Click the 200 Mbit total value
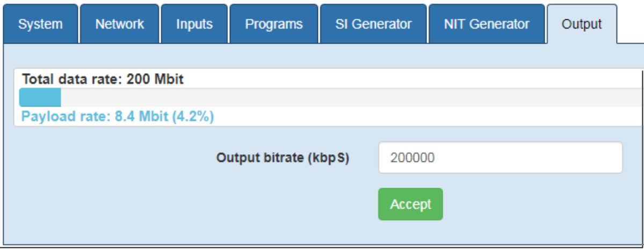 pos(155,79)
